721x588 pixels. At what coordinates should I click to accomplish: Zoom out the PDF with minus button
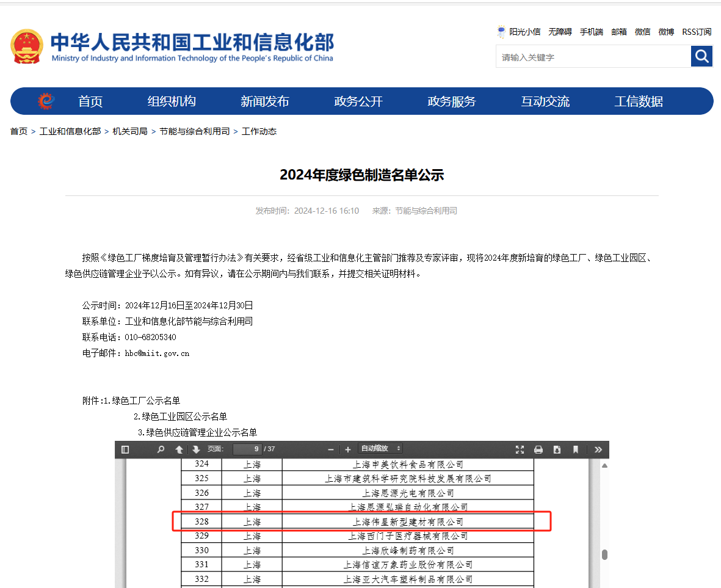pos(331,449)
